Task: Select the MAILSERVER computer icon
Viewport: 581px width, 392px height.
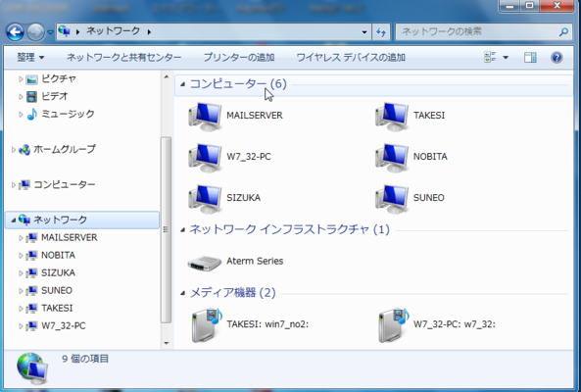Action: click(205, 116)
